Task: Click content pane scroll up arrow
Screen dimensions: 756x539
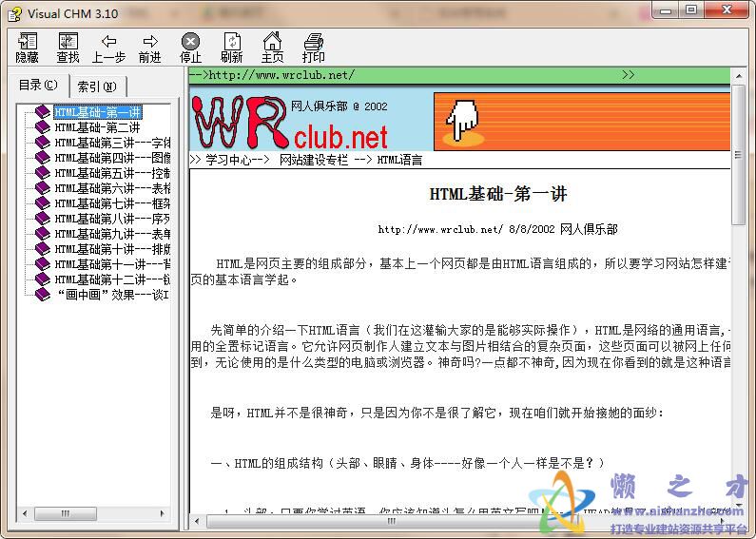Action: tap(738, 76)
